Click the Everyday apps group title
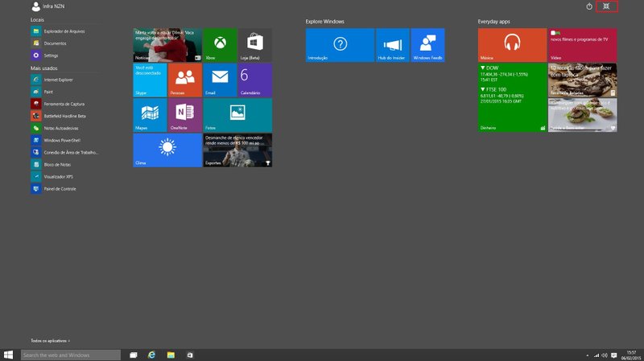644x361 pixels. coord(493,22)
